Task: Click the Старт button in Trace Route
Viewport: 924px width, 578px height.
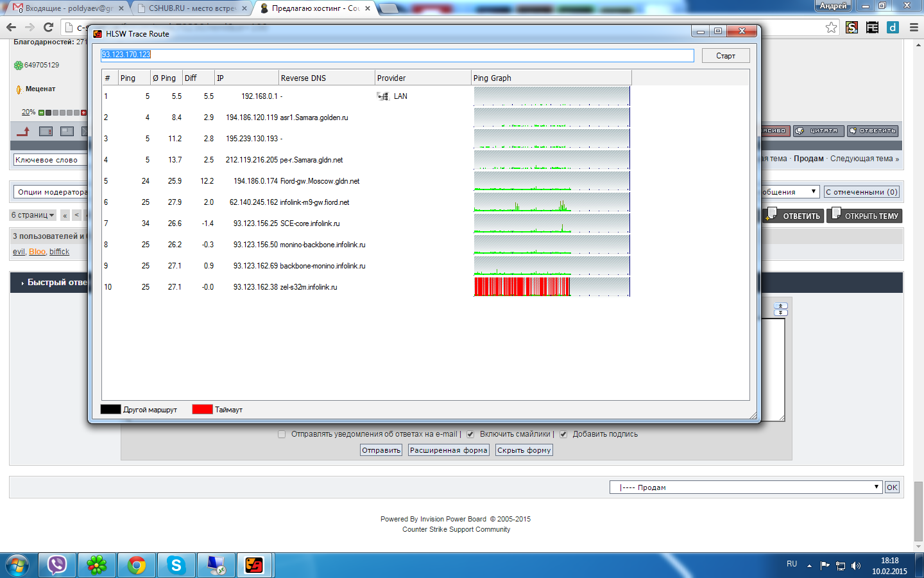Action: 726,56
